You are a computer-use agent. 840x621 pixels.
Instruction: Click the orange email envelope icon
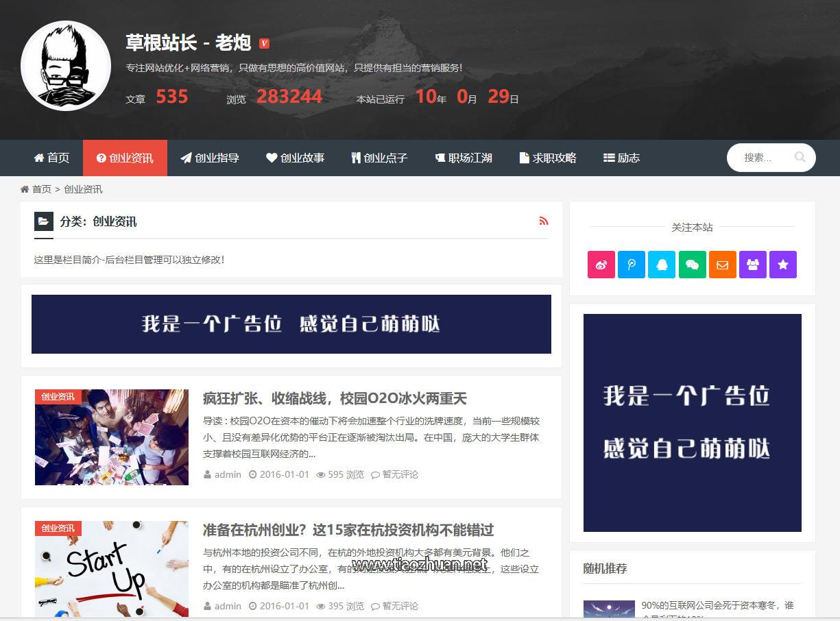tap(722, 265)
